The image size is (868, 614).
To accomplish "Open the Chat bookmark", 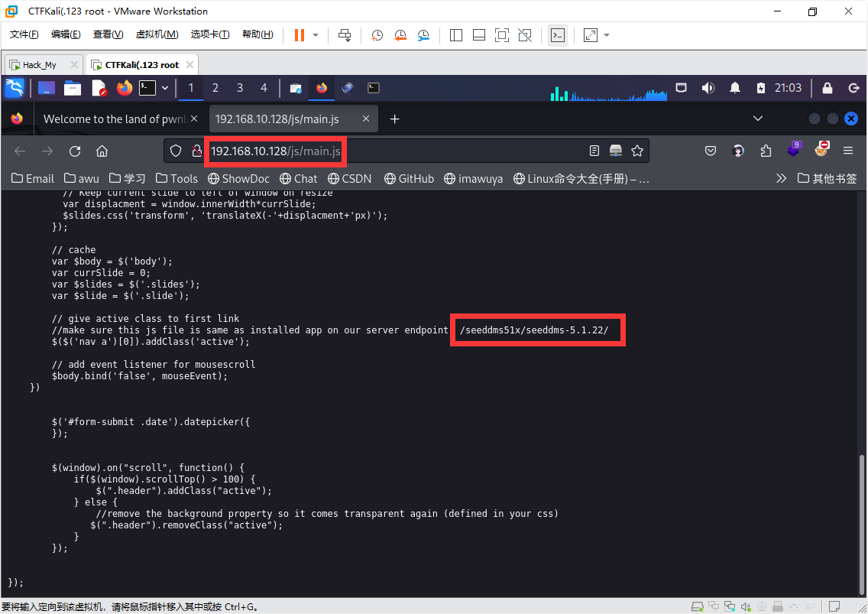I will (x=298, y=178).
